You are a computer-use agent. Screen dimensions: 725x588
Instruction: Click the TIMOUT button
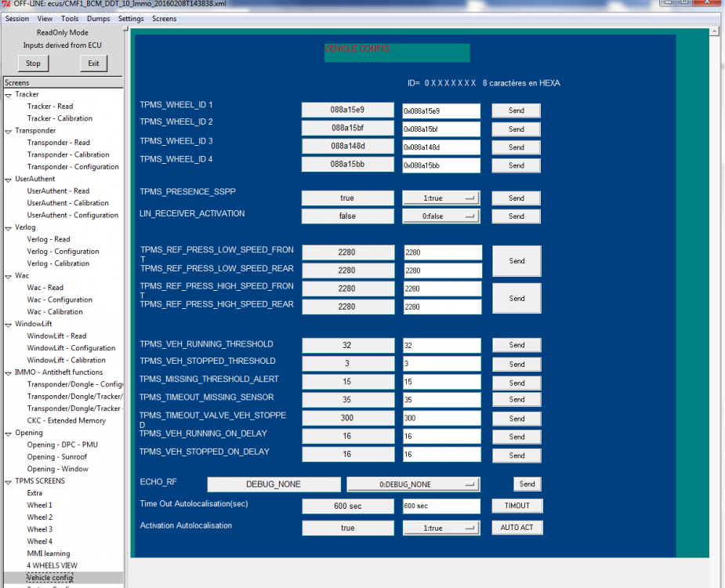click(517, 506)
